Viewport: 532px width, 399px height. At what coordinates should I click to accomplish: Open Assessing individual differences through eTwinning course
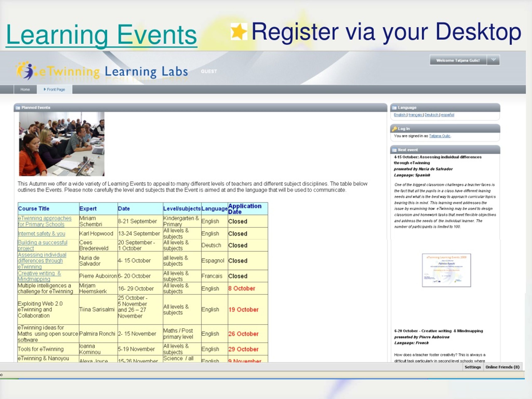coord(42,261)
